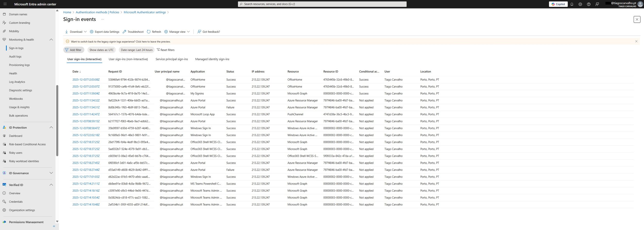Open the help question mark icon
The height and width of the screenshot is (230, 644).
(x=589, y=4)
